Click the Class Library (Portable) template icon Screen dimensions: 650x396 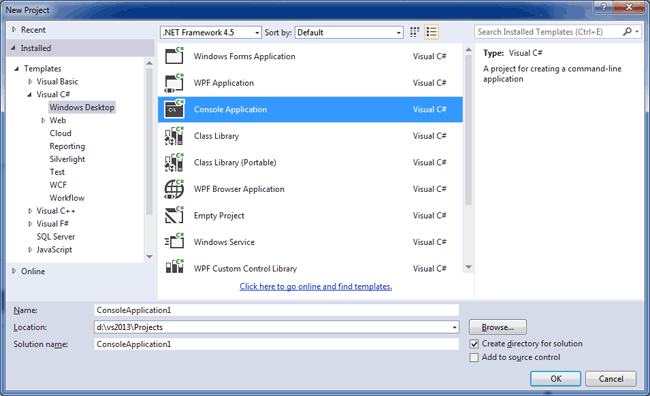coord(174,162)
